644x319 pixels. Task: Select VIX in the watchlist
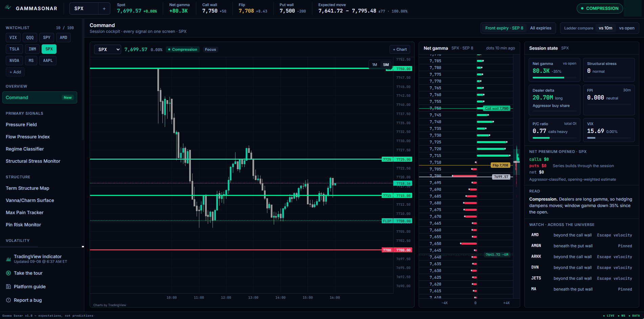tap(13, 38)
